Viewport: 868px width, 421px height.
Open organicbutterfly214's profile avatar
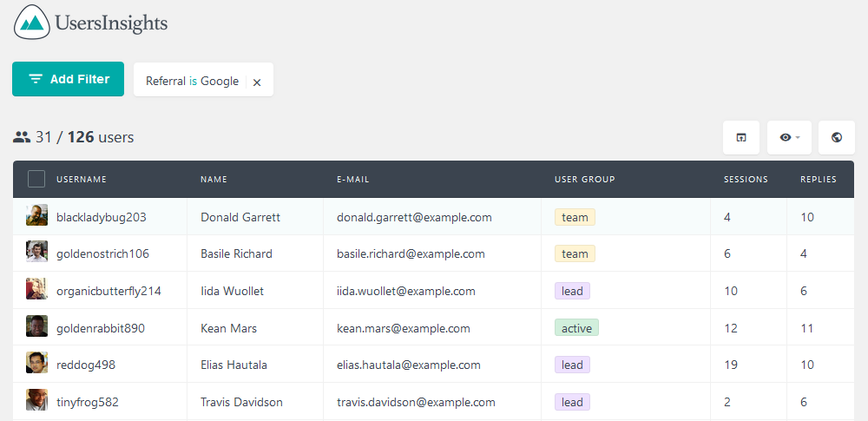coord(36,289)
